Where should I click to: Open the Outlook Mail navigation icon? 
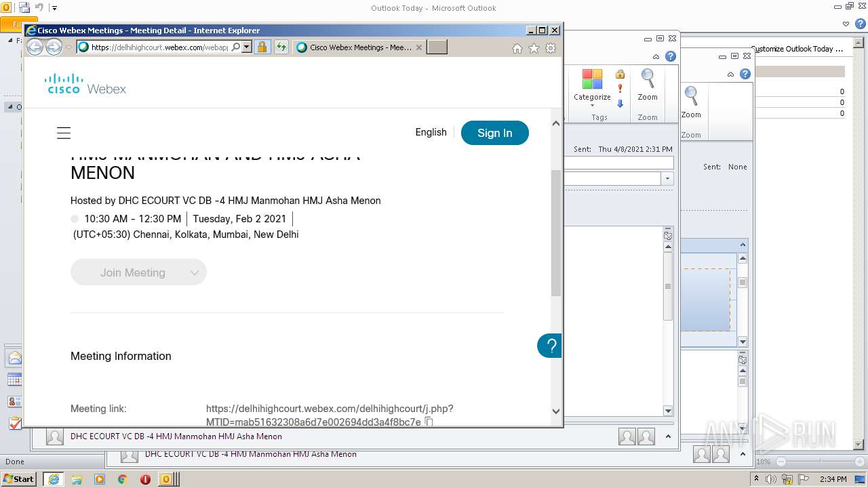[14, 358]
